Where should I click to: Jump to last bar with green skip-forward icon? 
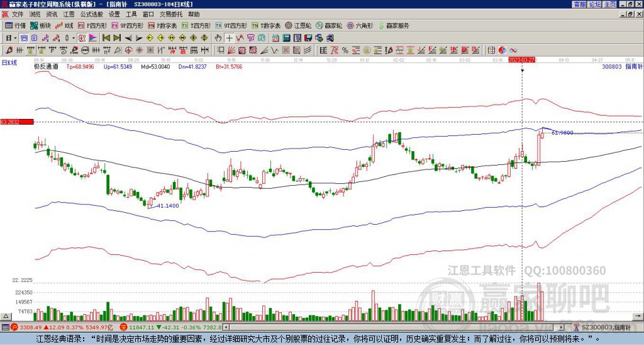coord(117,38)
